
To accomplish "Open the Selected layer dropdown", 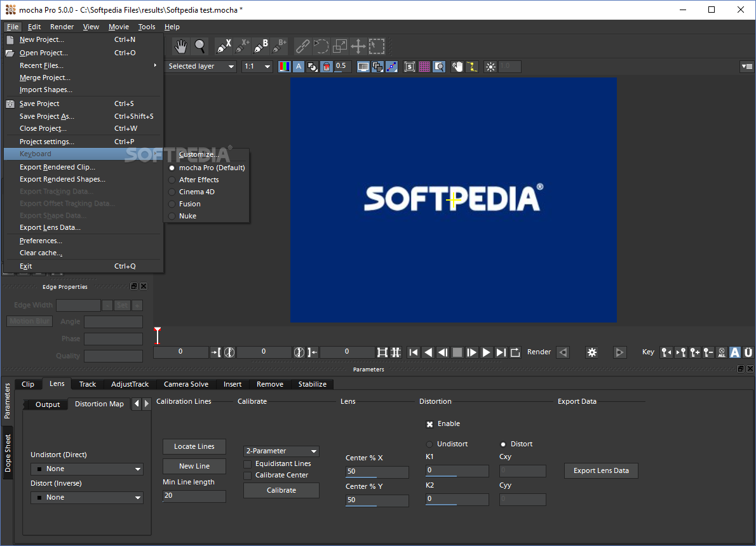I will point(201,67).
